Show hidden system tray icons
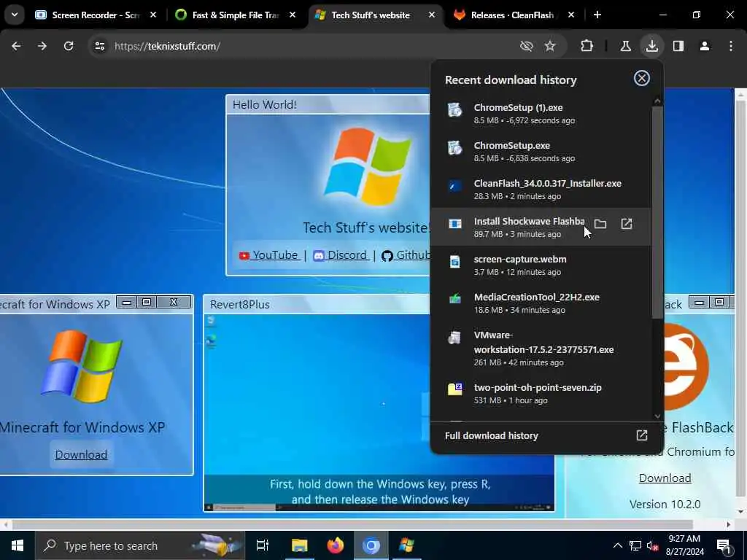Screen dimensions: 747x560 [617, 545]
